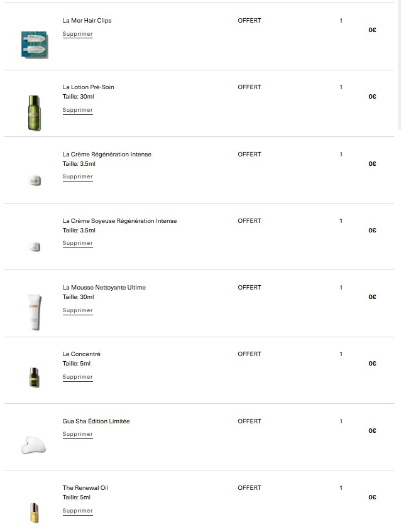This screenshot has height=532, width=401.
Task: Click the Gua Sha Édition Limitée image
Action: click(x=34, y=445)
